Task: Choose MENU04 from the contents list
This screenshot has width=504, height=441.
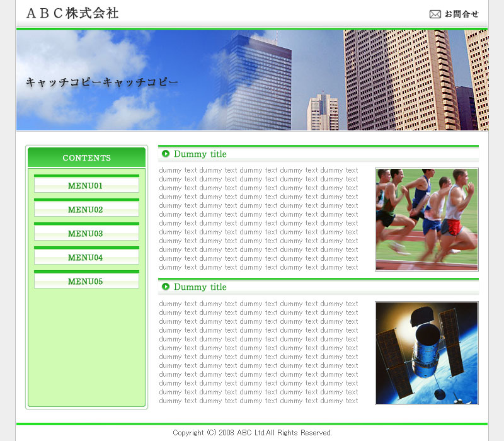Action: (x=86, y=256)
